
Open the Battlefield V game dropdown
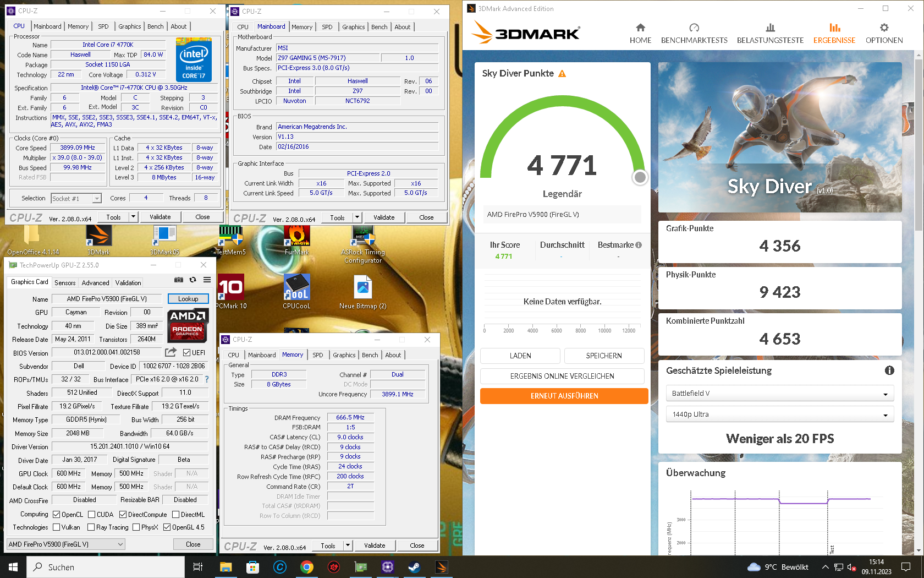(780, 394)
